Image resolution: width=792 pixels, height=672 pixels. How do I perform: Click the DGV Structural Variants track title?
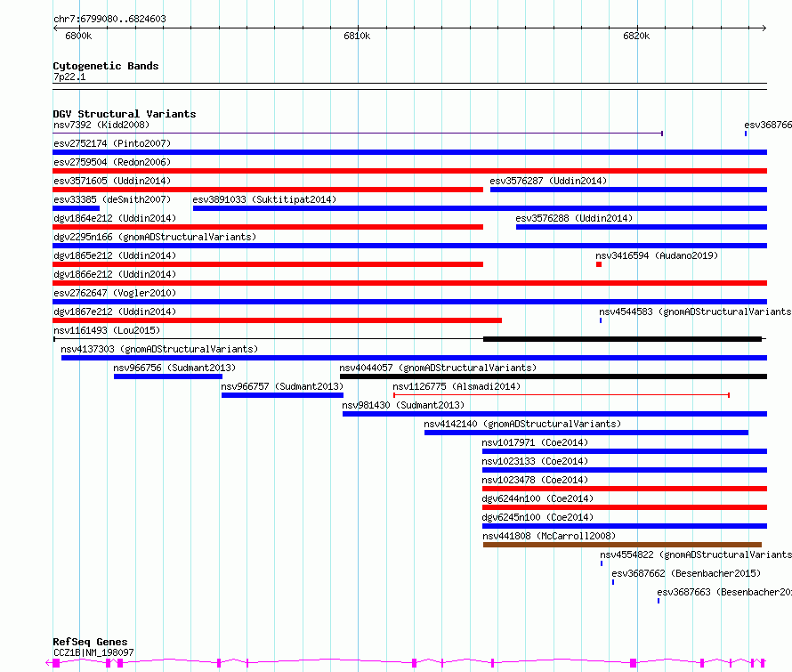125,114
